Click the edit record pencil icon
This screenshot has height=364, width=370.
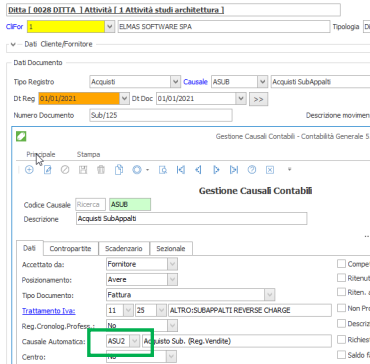click(48, 170)
